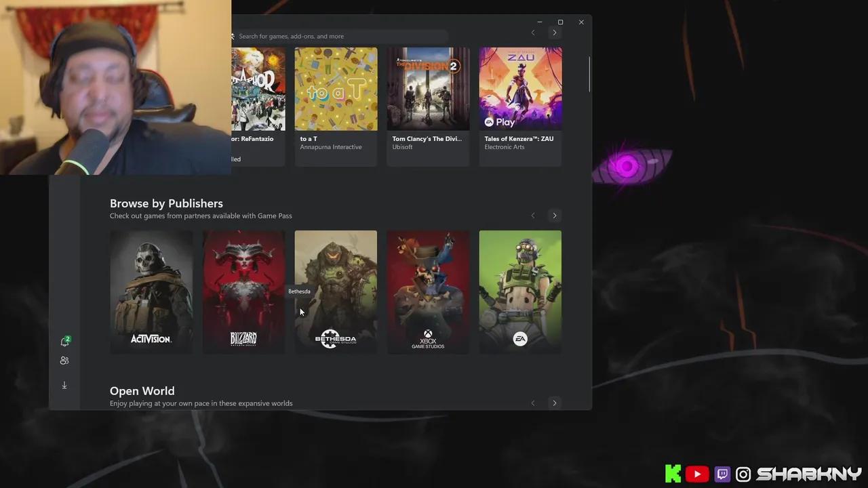Click Ubisoft publisher text
The width and height of the screenshot is (868, 488).
pyautogui.click(x=402, y=147)
